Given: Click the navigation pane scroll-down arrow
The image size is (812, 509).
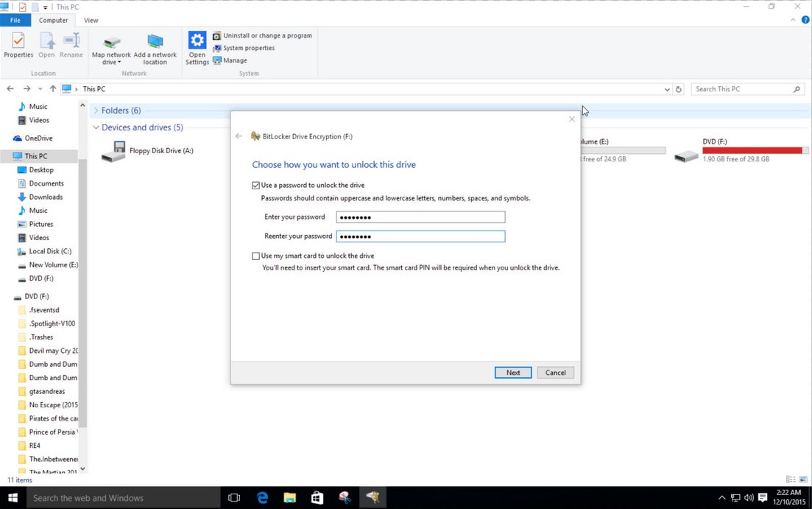Looking at the screenshot, I should 82,468.
